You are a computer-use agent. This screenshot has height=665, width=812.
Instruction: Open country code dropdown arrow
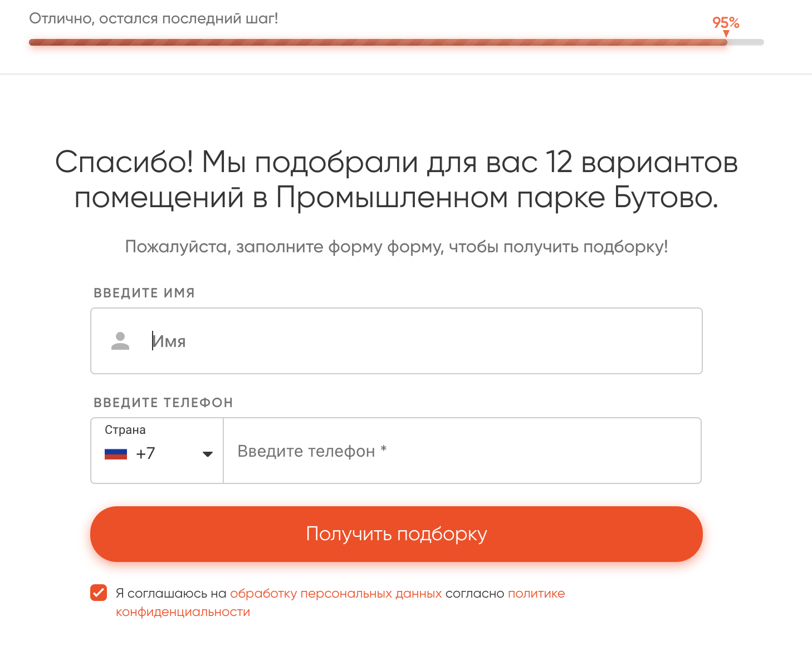[208, 454]
